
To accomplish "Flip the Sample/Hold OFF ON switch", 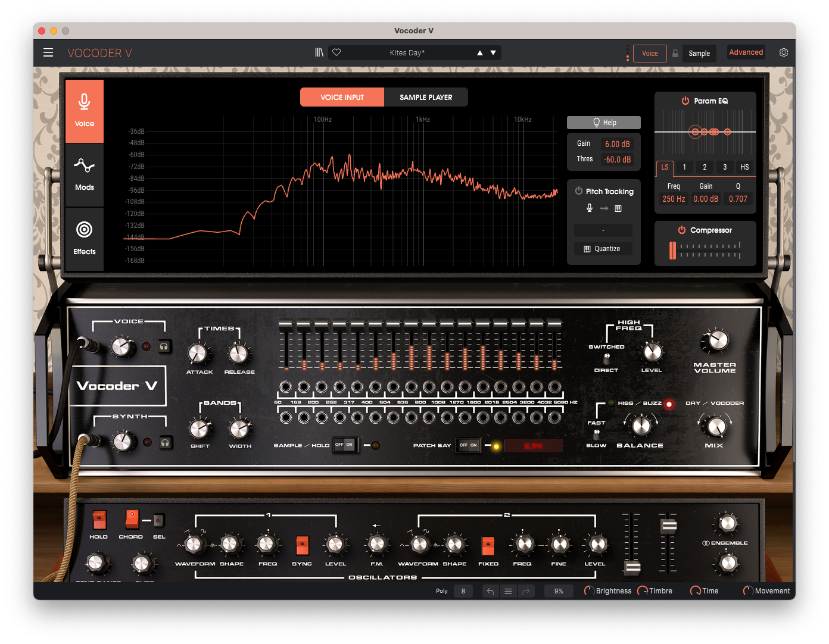I will (345, 445).
